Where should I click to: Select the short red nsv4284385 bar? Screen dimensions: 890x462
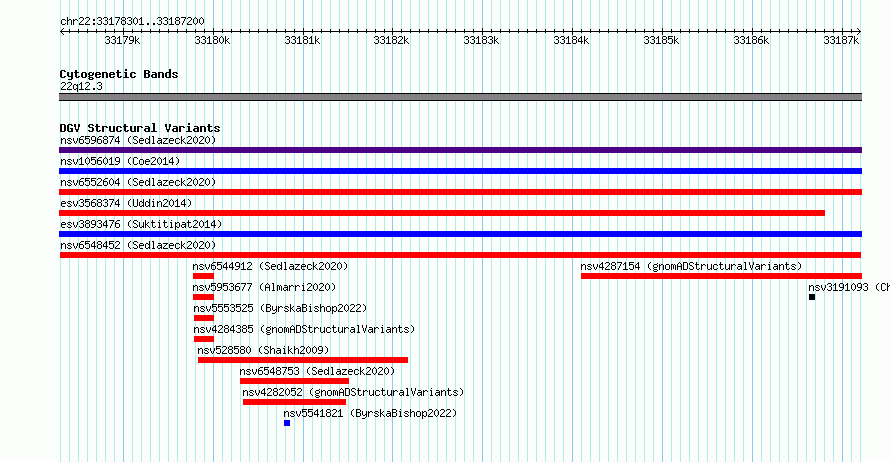coord(204,339)
